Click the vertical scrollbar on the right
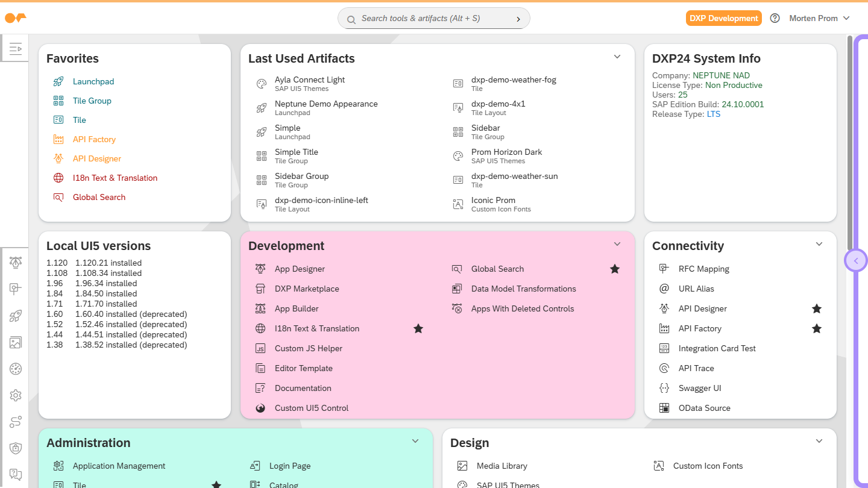Image resolution: width=868 pixels, height=488 pixels. click(849, 139)
